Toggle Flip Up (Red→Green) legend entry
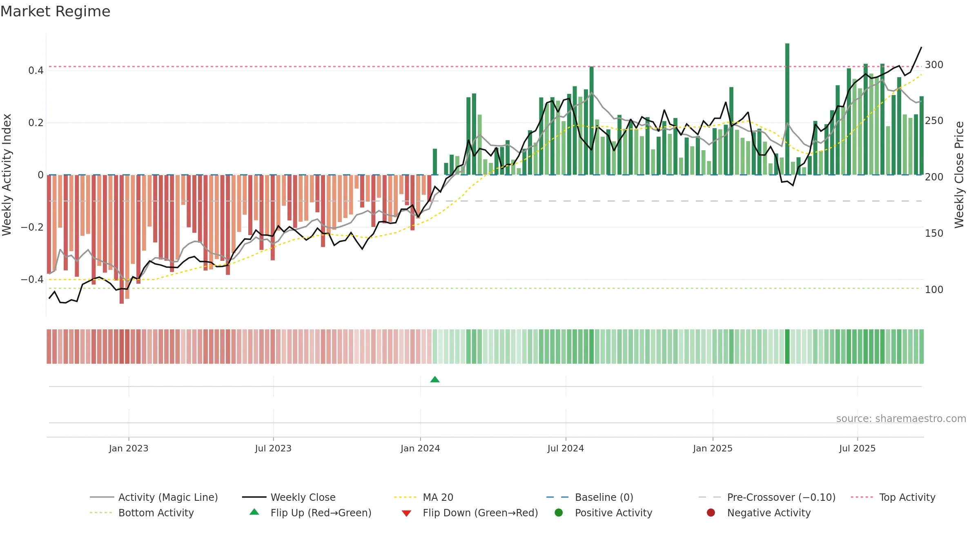This screenshot has height=551, width=980. point(310,513)
